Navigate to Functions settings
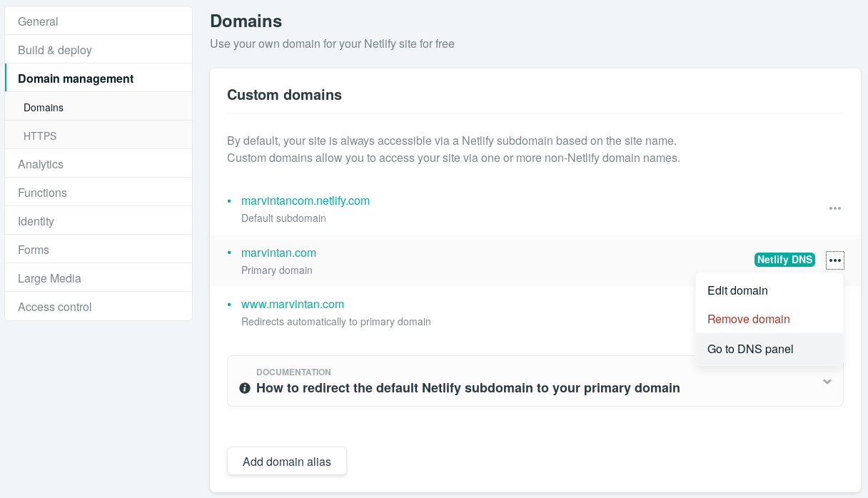868x498 pixels. (42, 193)
